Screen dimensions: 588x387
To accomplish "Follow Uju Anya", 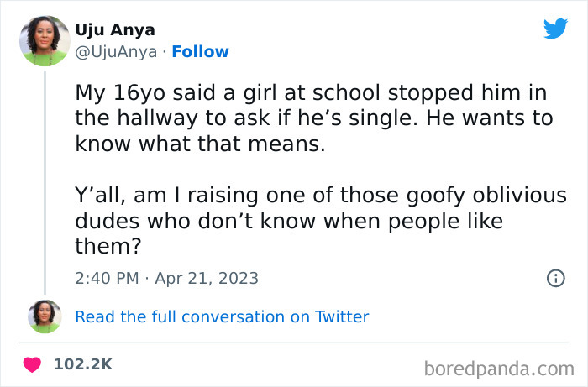I will pos(200,51).
